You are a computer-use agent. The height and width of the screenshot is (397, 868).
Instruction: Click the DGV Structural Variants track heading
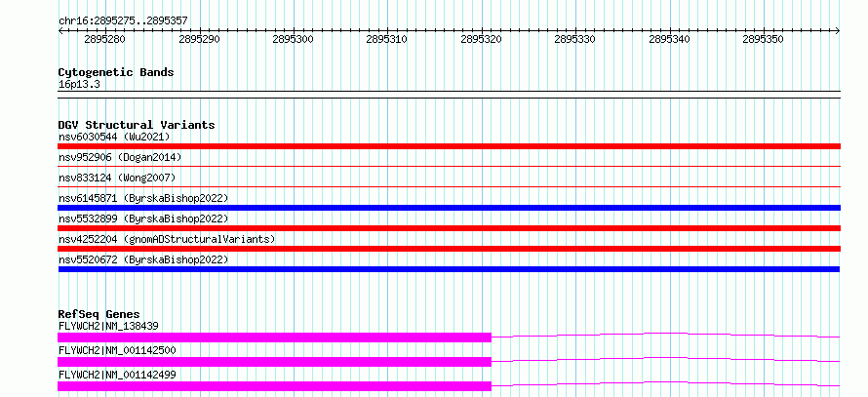click(x=137, y=125)
